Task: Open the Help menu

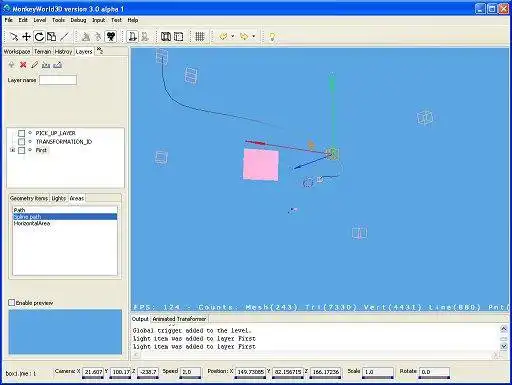Action: coord(133,20)
